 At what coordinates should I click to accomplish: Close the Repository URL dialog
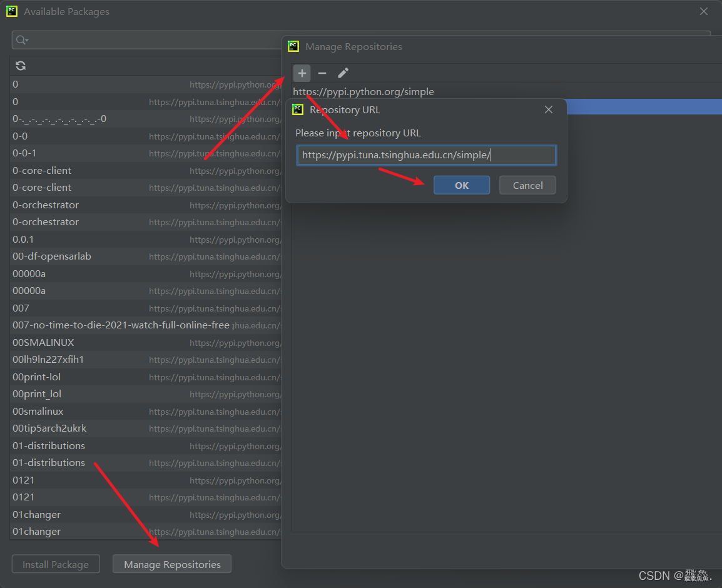point(549,109)
